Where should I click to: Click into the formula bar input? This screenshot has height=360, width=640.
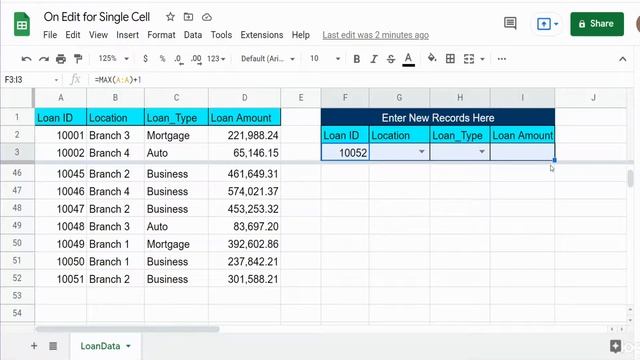(x=359, y=80)
